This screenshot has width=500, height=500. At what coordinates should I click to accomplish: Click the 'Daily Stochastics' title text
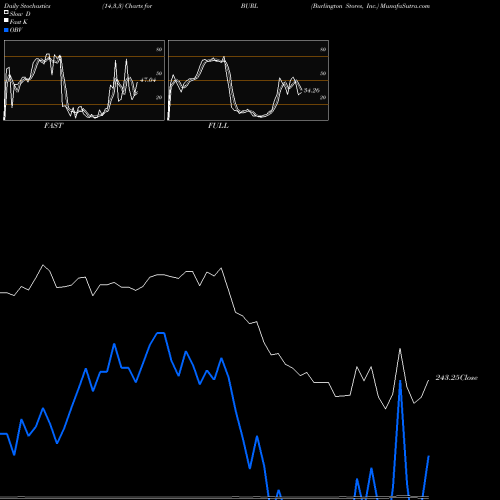click(27, 6)
